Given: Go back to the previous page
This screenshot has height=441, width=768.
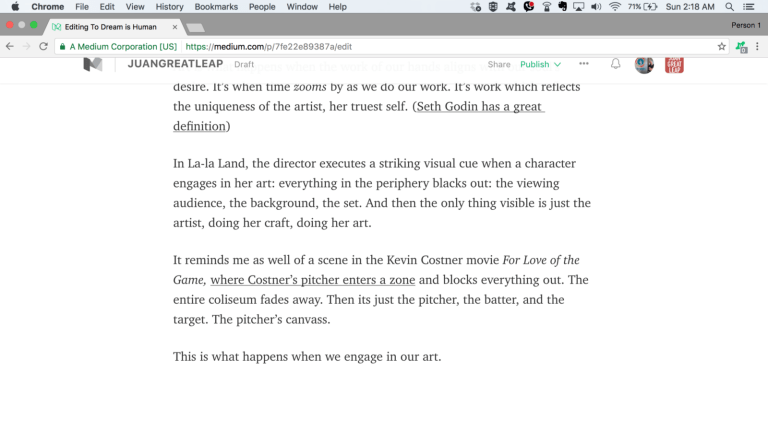Looking at the screenshot, I should pos(10,46).
